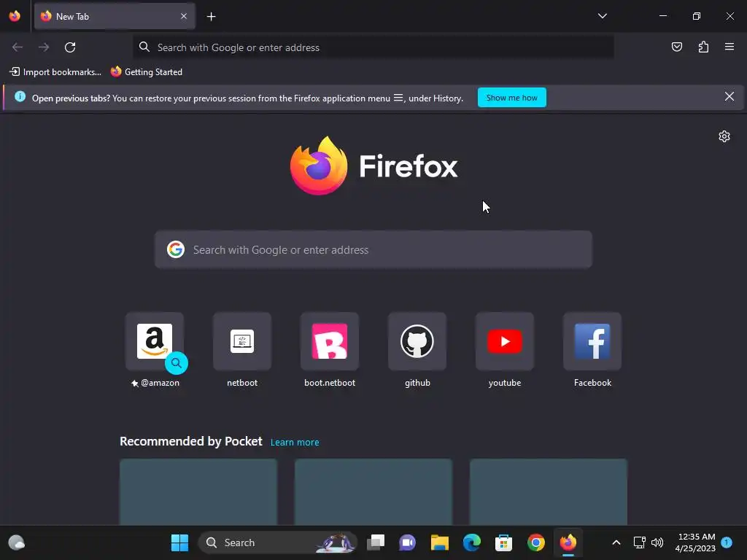
Task: Focus the address bar search field
Action: point(373,47)
